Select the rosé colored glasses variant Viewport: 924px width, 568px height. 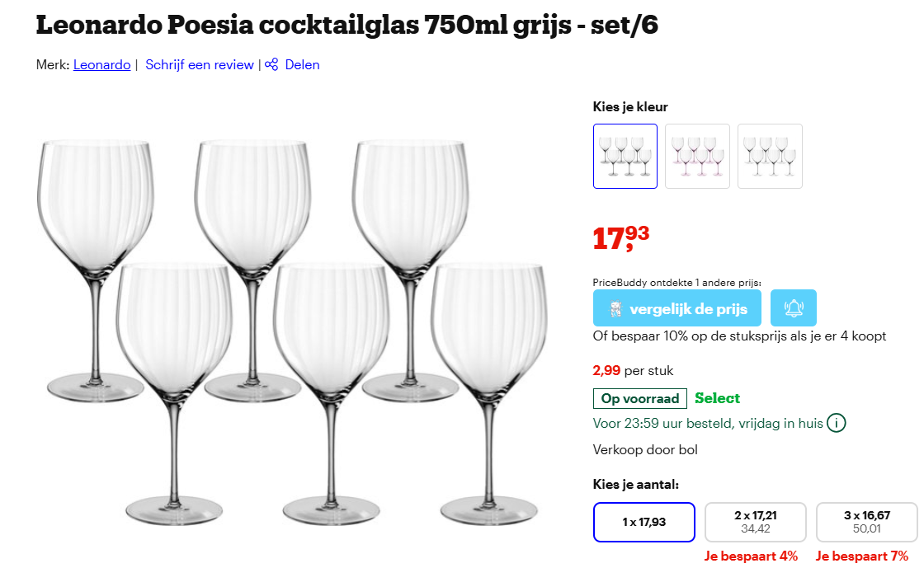697,156
